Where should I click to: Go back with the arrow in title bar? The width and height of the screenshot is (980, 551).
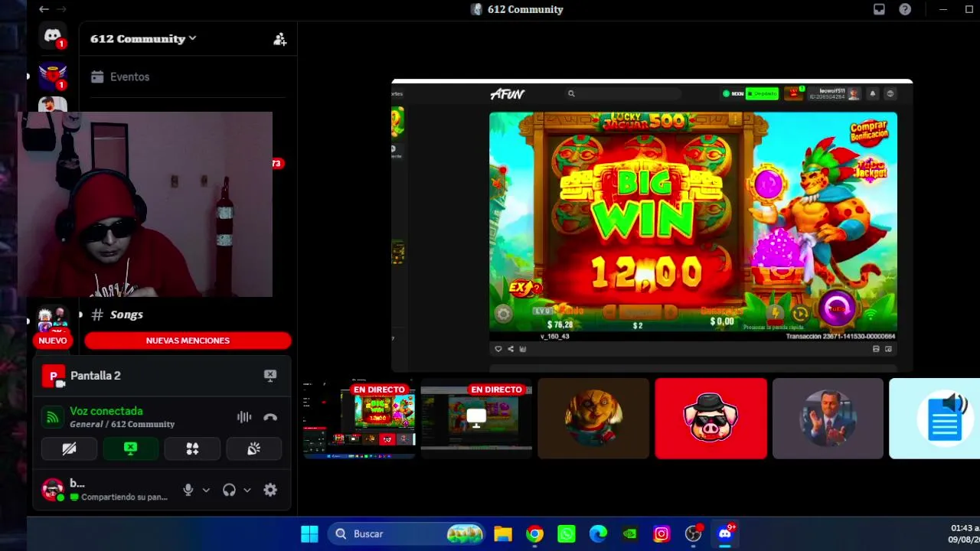click(x=44, y=9)
